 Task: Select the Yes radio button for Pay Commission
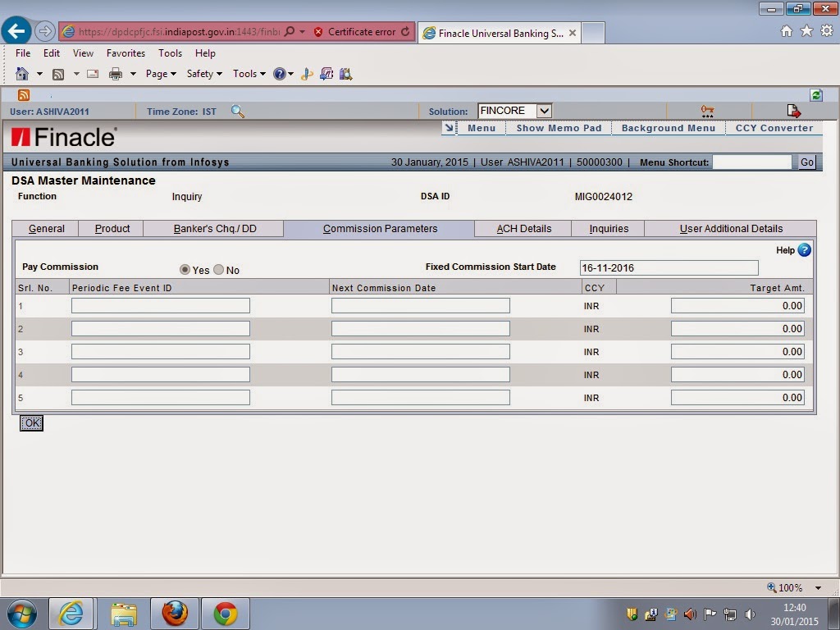pyautogui.click(x=187, y=269)
